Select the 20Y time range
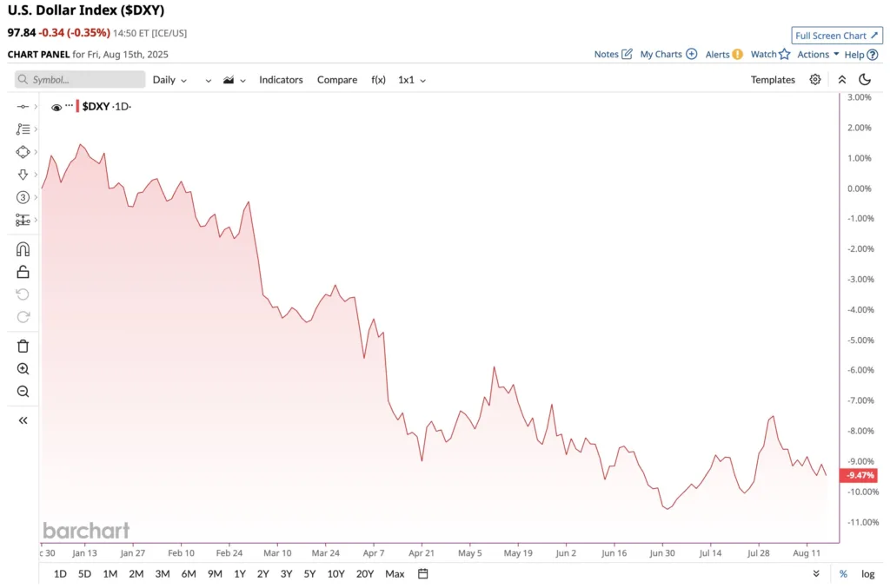This screenshot has height=588, width=890. click(365, 574)
